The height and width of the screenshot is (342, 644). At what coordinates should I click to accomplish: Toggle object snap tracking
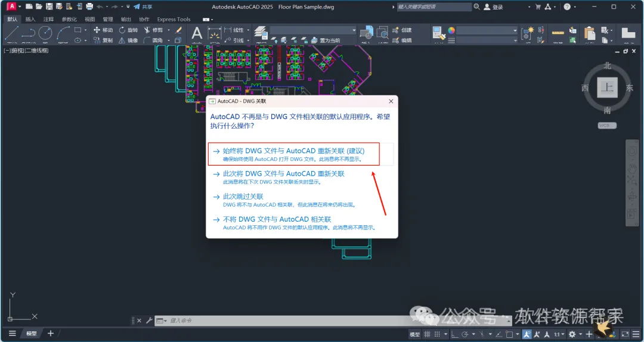tap(499, 334)
